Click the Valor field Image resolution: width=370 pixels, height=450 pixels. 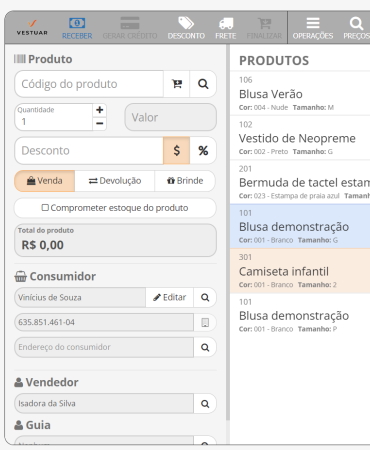pyautogui.click(x=171, y=117)
